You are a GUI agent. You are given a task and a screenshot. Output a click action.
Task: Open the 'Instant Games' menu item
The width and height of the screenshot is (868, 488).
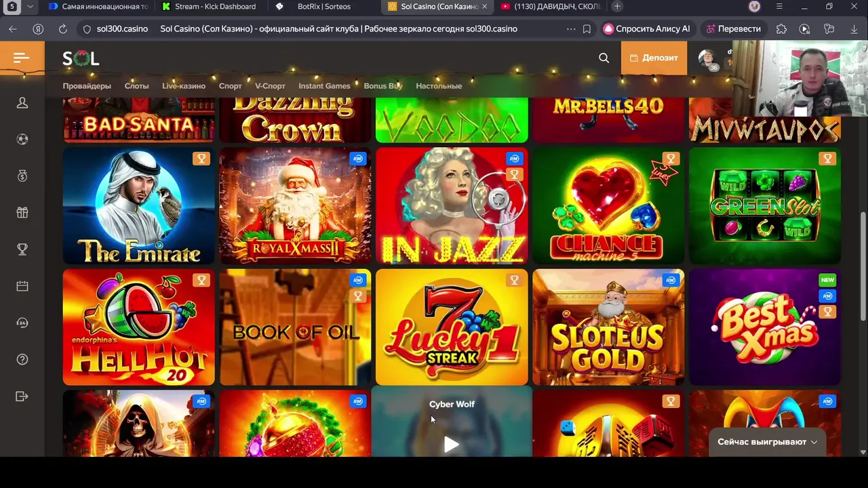click(x=324, y=86)
